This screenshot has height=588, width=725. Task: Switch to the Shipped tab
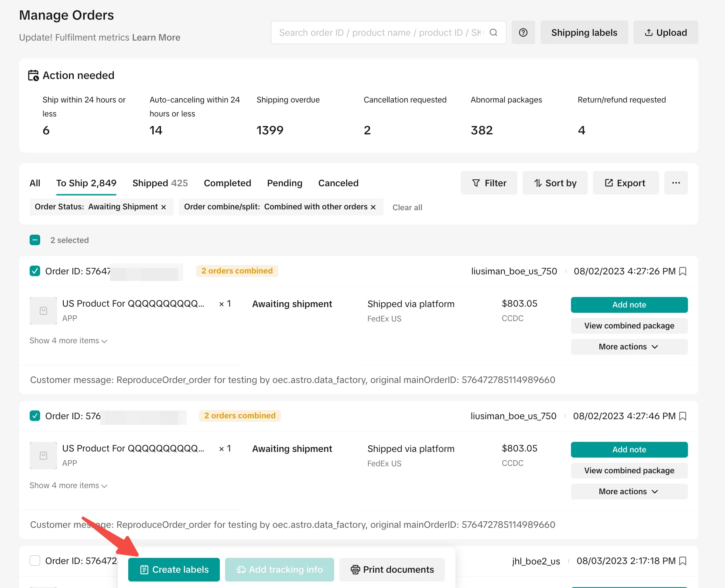[x=160, y=183]
